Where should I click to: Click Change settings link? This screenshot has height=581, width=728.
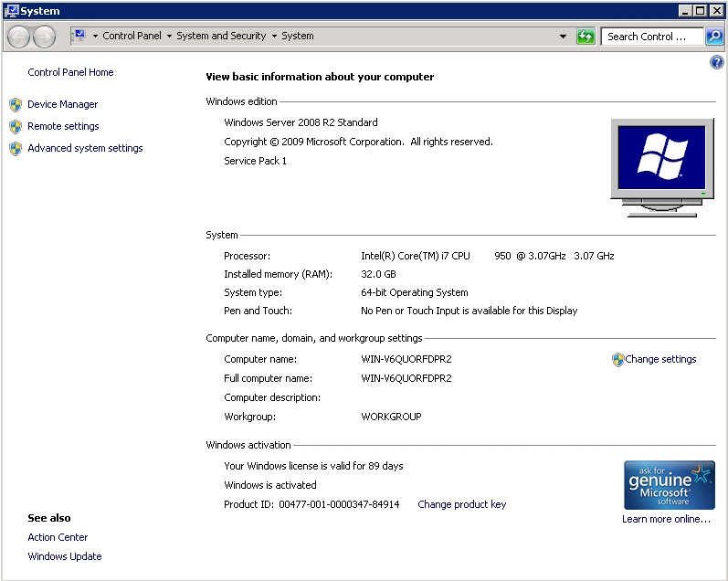(660, 359)
